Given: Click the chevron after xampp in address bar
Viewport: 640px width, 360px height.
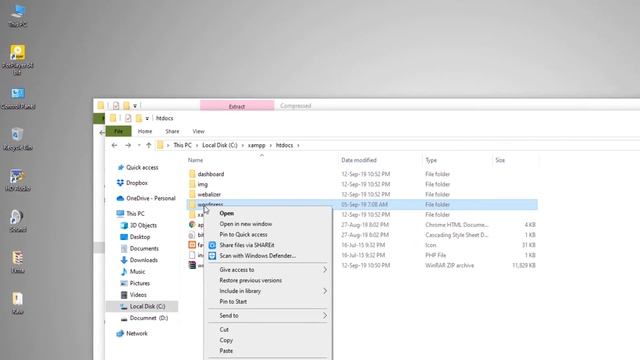Looking at the screenshot, I should (x=270, y=145).
